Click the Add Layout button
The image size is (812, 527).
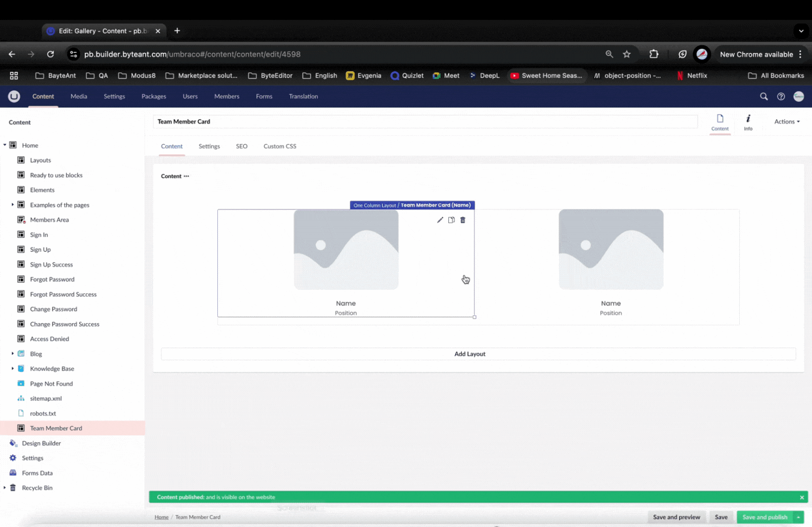coord(478,354)
